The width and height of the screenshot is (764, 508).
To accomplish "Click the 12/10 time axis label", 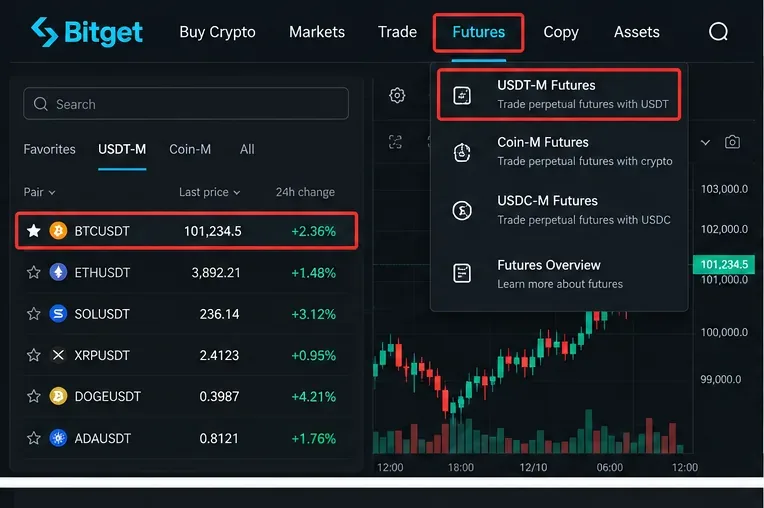I will (533, 467).
